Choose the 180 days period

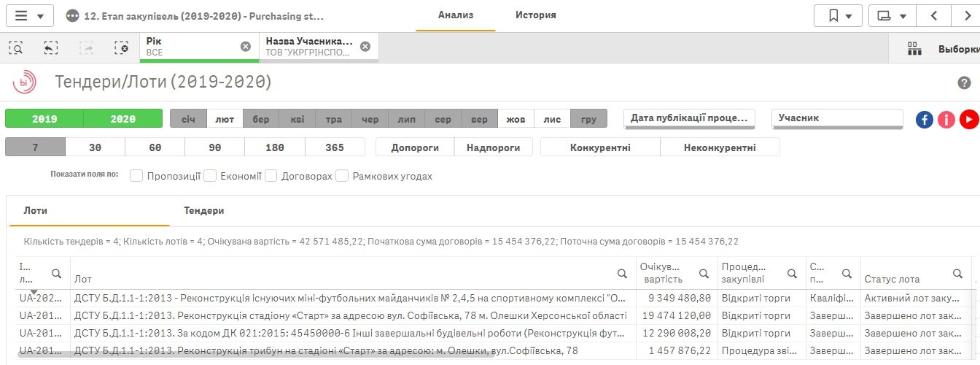pos(275,147)
